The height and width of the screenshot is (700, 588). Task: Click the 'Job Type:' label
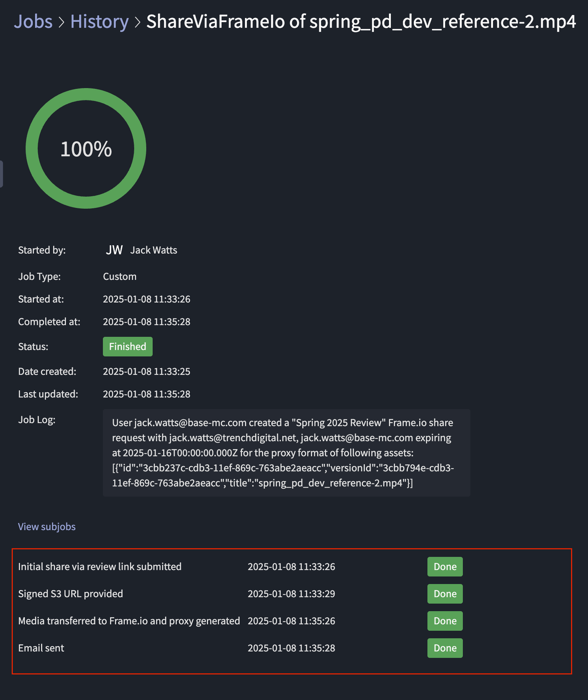click(39, 276)
